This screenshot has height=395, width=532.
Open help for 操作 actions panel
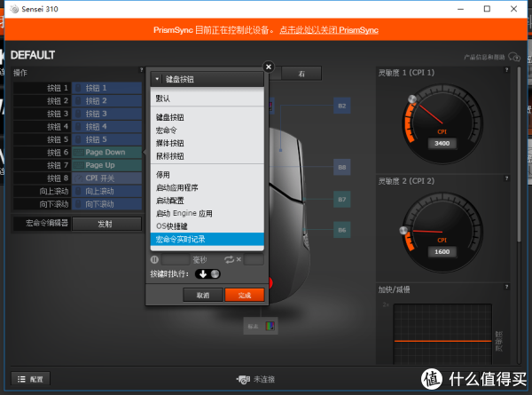point(142,70)
